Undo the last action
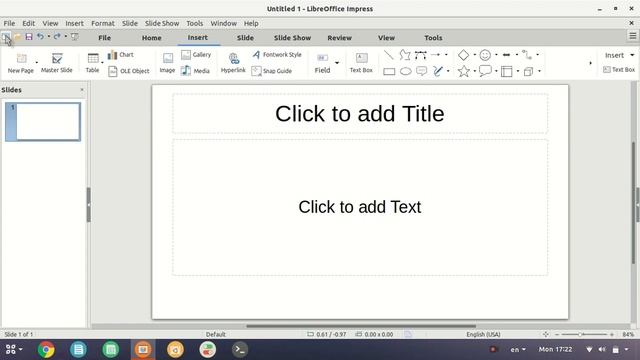Screen dimensions: 640x360 (x=40, y=37)
